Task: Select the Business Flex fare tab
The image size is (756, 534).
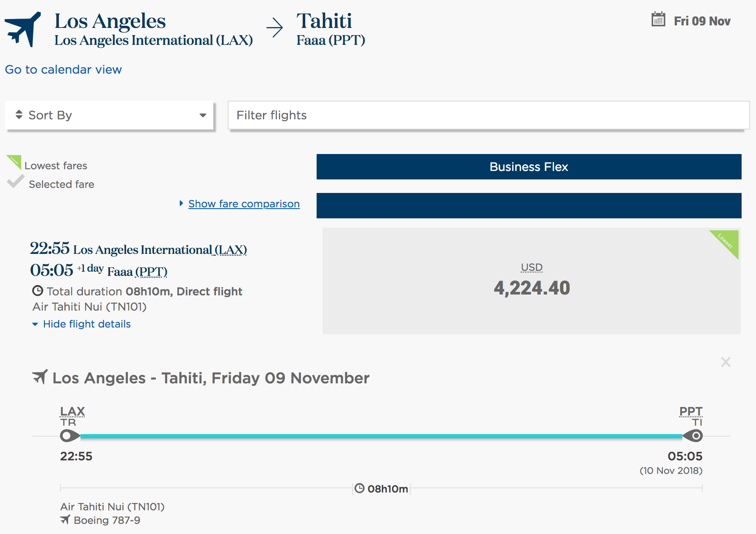Action: (x=529, y=167)
